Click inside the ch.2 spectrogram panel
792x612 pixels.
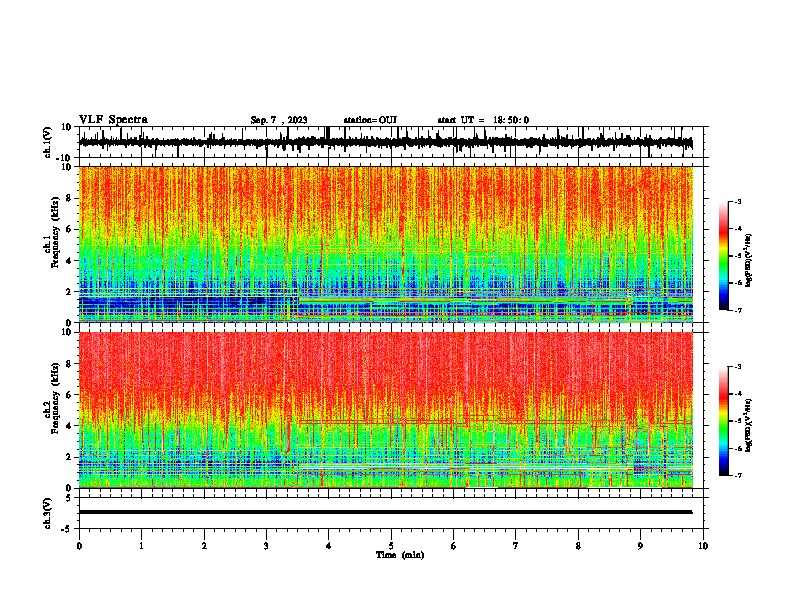pyautogui.click(x=386, y=410)
